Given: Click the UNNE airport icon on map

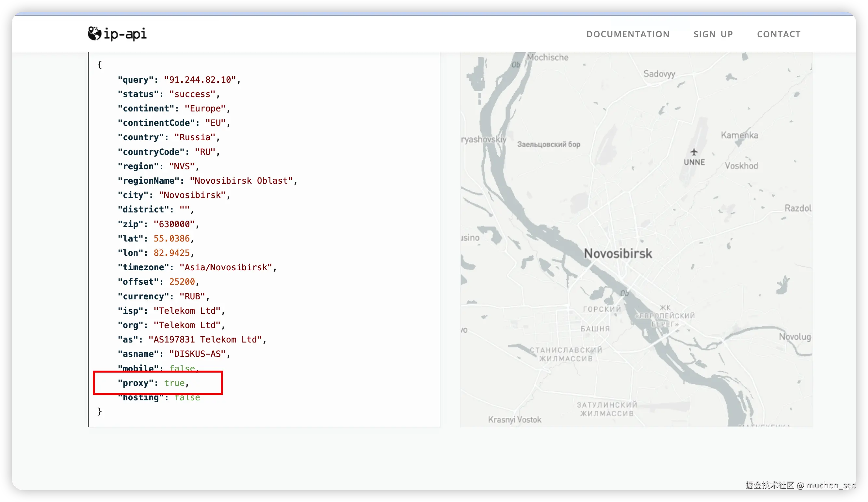Looking at the screenshot, I should pos(694,152).
